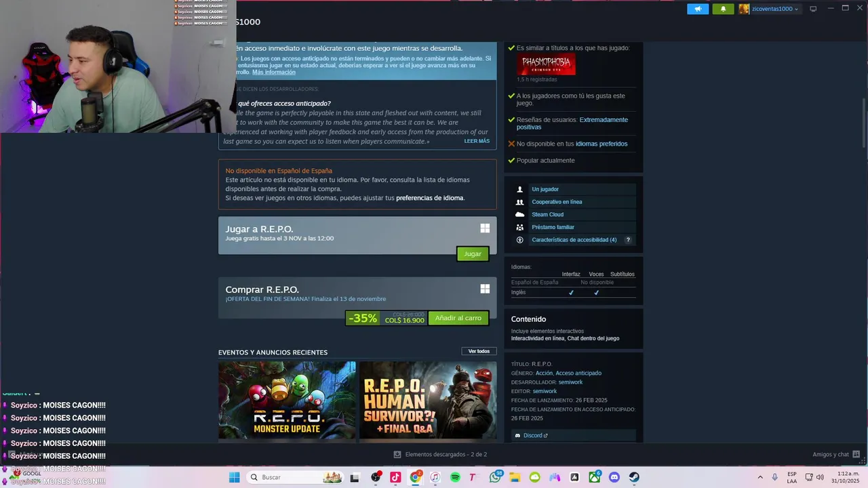The height and width of the screenshot is (488, 868).
Task: Click Windows icon in Jugar a R.E.P.O. box
Action: (x=485, y=228)
